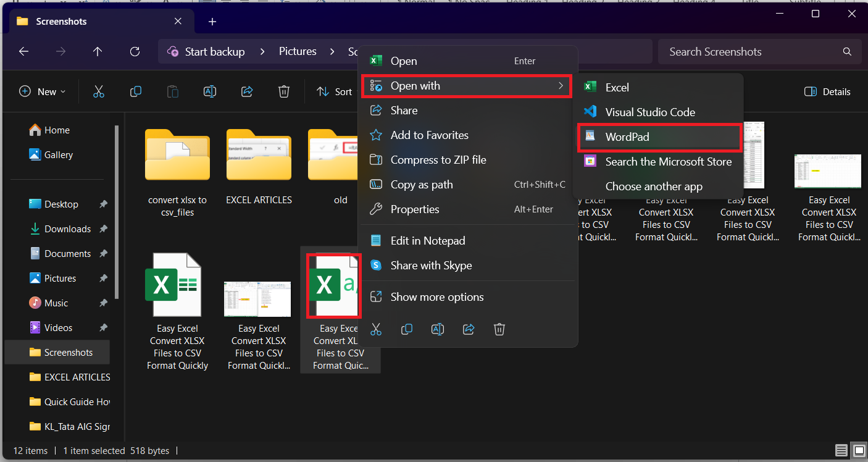Click the Copy icon in the toolbar

[x=136, y=91]
